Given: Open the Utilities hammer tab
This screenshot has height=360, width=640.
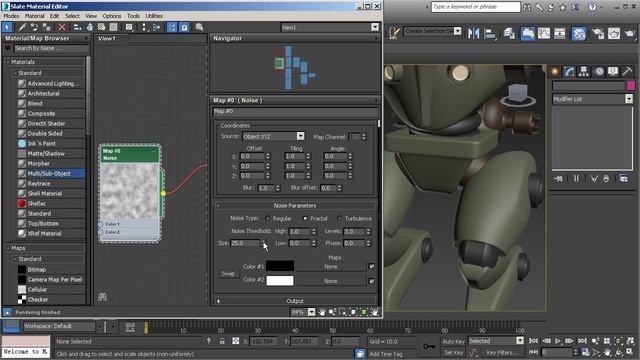Looking at the screenshot, I should click(x=627, y=72).
